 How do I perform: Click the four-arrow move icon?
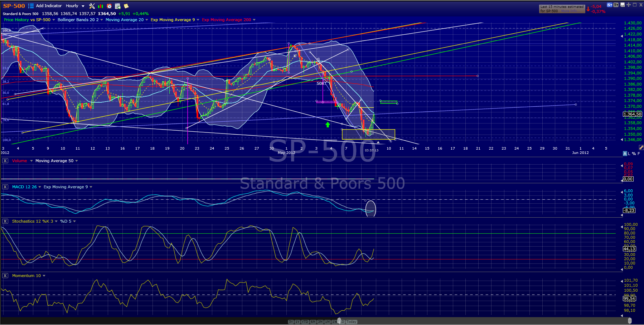coord(629,5)
